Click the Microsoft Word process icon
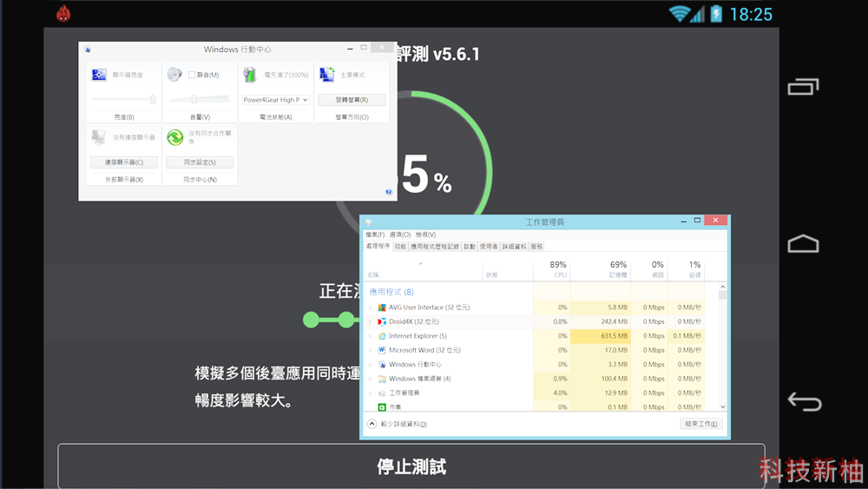The width and height of the screenshot is (868, 489). tap(381, 350)
